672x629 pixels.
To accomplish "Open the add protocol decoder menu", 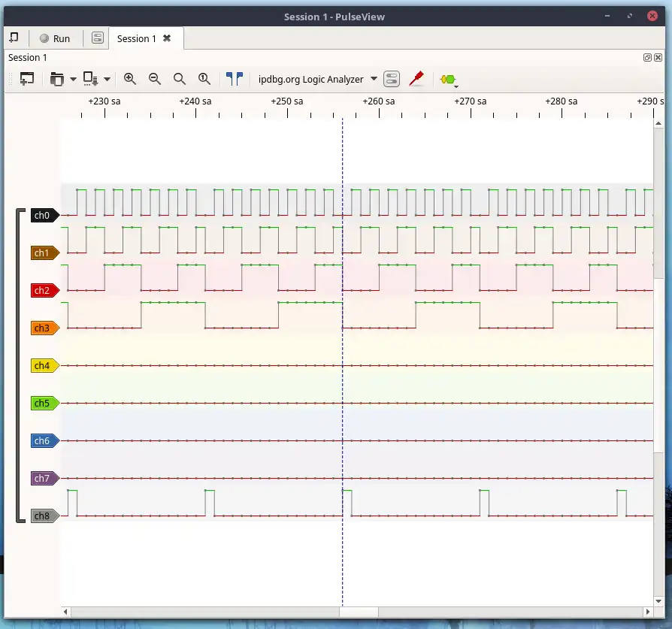I will (449, 80).
